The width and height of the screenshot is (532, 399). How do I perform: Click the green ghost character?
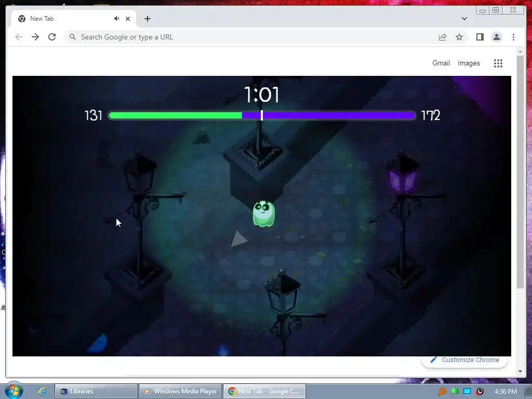point(263,214)
